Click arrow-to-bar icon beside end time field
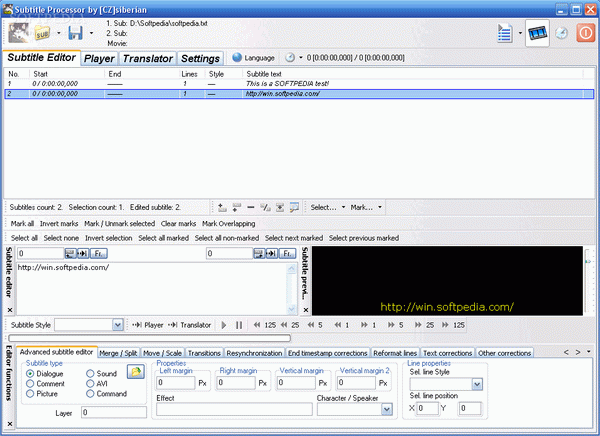This screenshot has height=436, width=600. point(272,253)
